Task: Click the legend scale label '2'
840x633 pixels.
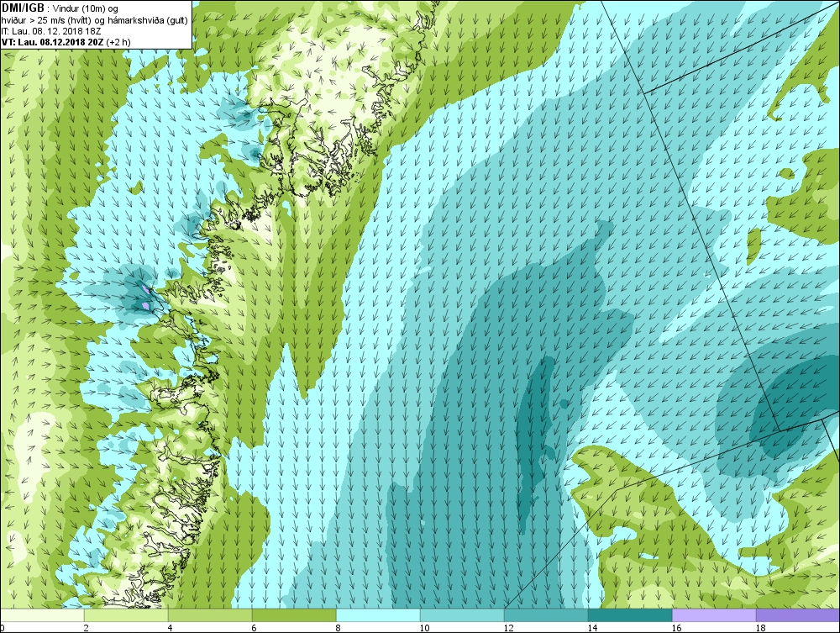Action: 86,628
